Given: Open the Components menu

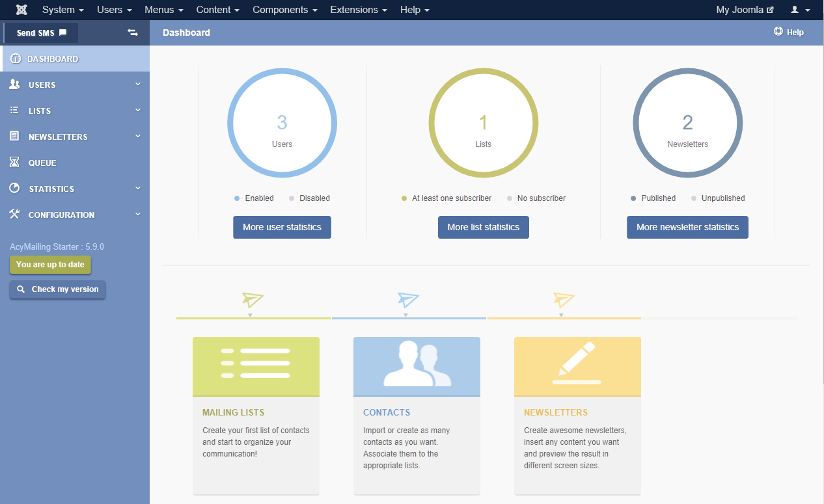Looking at the screenshot, I should (284, 10).
